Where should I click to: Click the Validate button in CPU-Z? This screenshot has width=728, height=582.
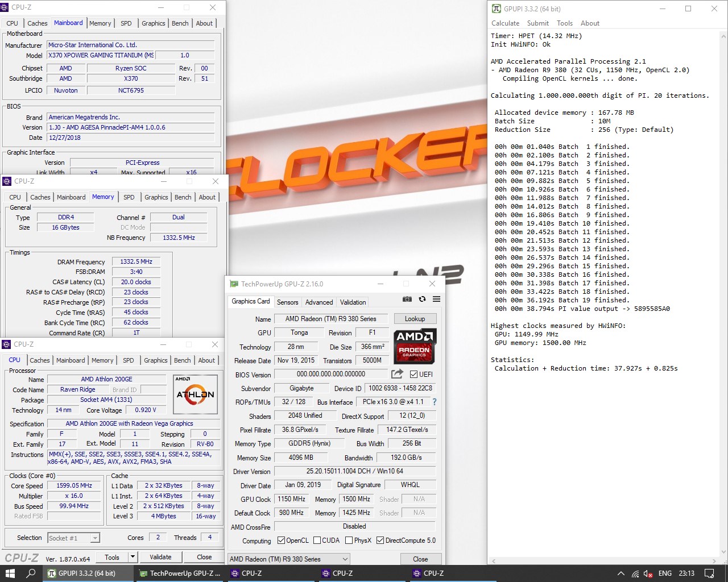point(160,557)
